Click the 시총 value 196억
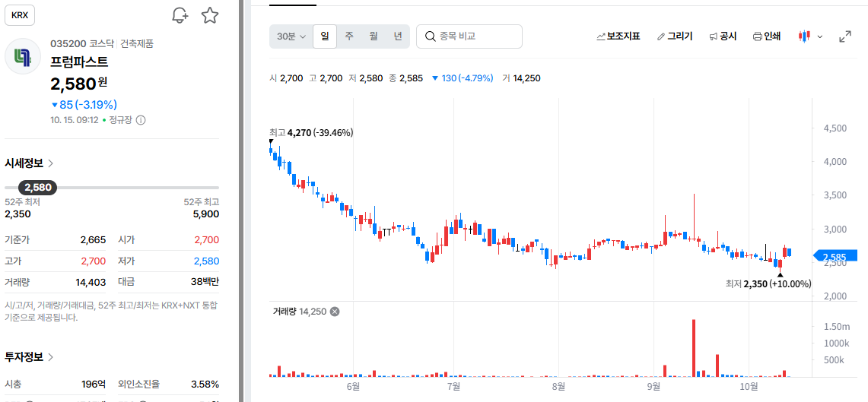 click(94, 384)
